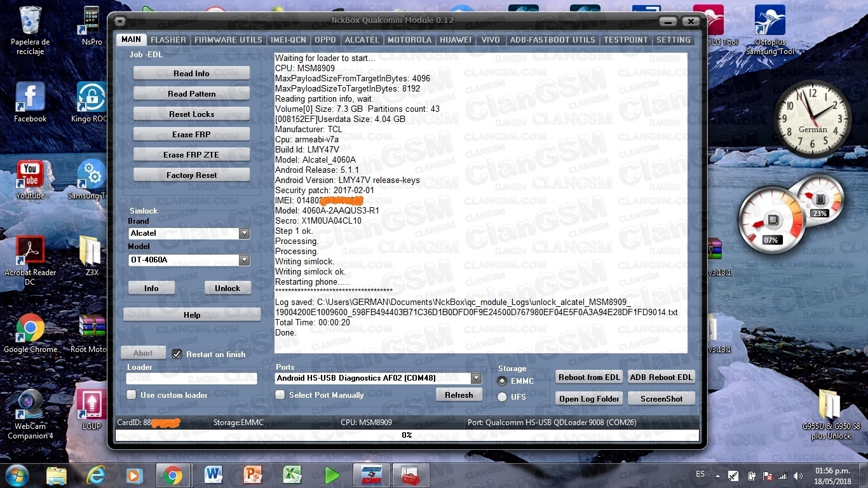Image resolution: width=868 pixels, height=488 pixels.
Task: Open the Papelera de reciclaje desktop icon
Action: tap(30, 30)
